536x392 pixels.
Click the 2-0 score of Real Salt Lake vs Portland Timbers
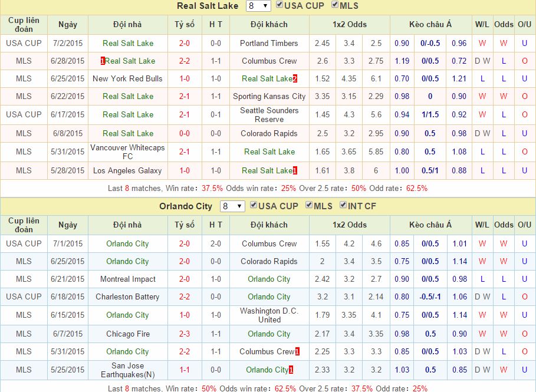point(185,44)
